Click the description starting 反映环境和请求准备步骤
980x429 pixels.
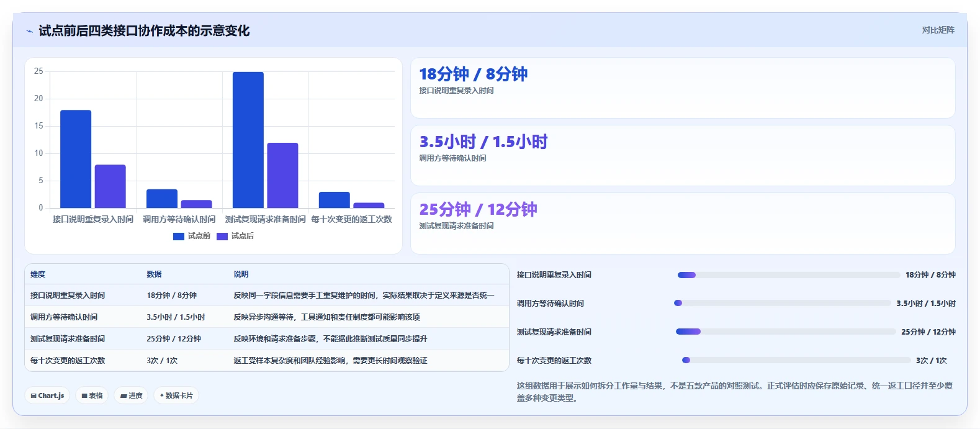pos(330,339)
